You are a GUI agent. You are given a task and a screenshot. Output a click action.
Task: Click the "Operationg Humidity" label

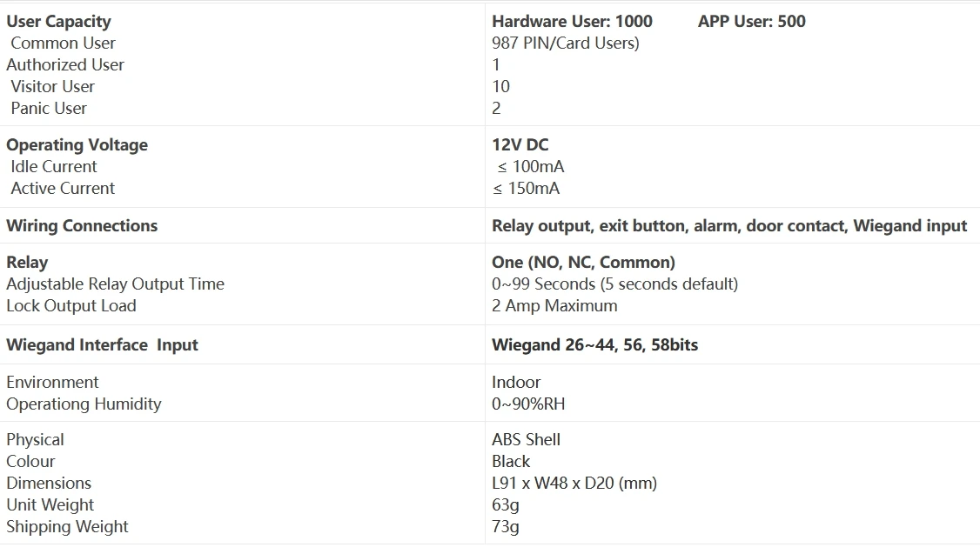[x=84, y=404]
